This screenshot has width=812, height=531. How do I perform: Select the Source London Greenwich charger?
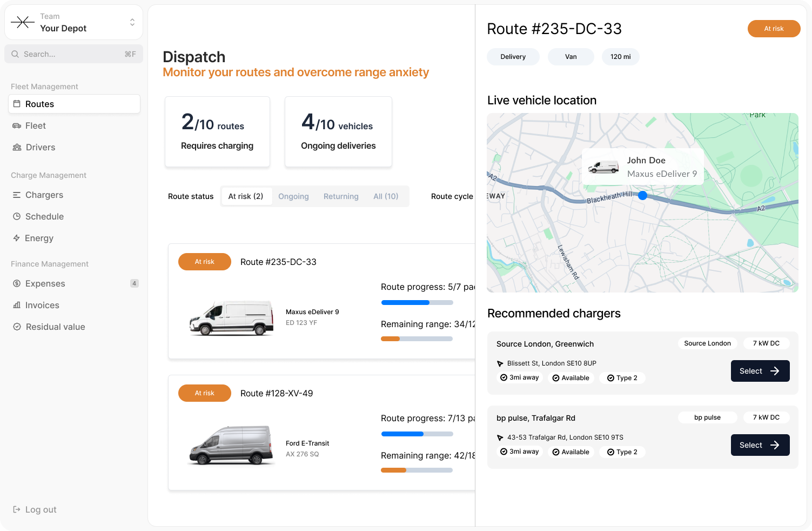(x=760, y=371)
